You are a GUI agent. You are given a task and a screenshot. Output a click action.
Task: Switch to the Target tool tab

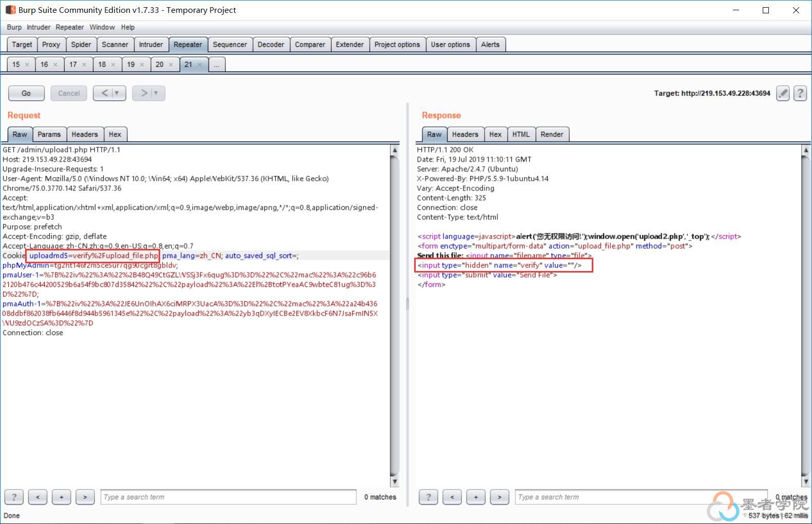pos(22,45)
